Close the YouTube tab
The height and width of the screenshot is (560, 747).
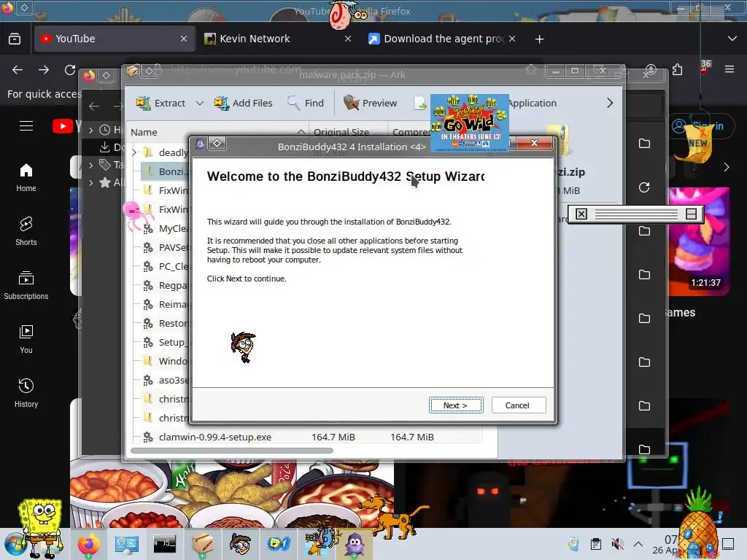pos(184,39)
